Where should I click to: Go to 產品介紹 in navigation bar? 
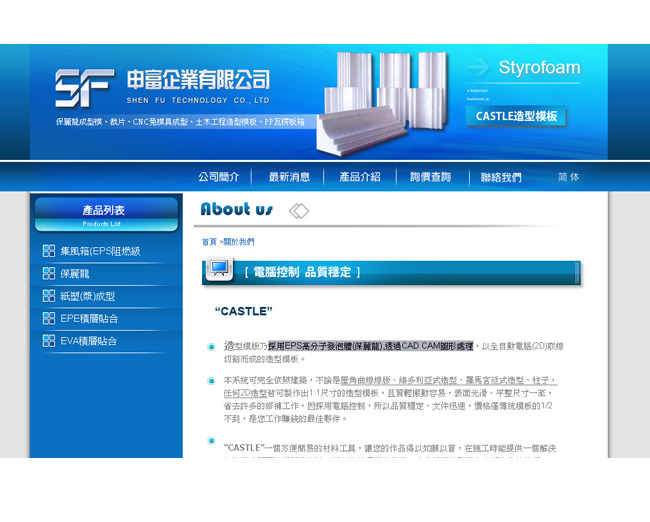[x=360, y=177]
